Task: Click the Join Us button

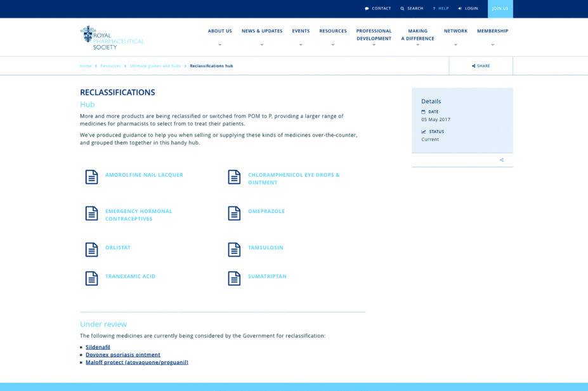Action: tap(500, 8)
